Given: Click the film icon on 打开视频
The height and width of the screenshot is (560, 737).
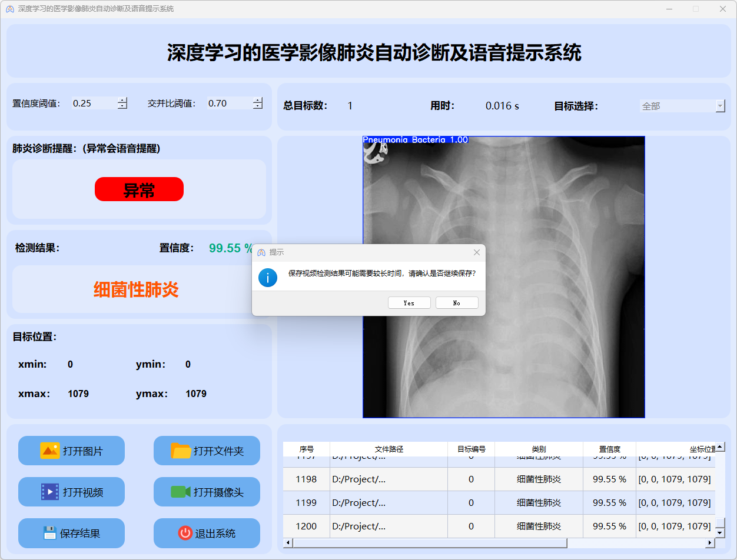Looking at the screenshot, I should tap(49, 492).
